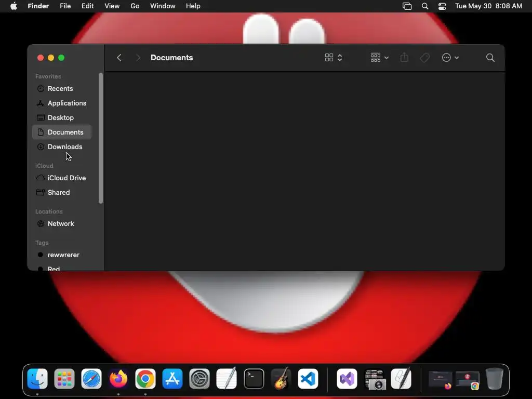This screenshot has width=532, height=399.
Task: Open the Help menu
Action: pos(193,6)
